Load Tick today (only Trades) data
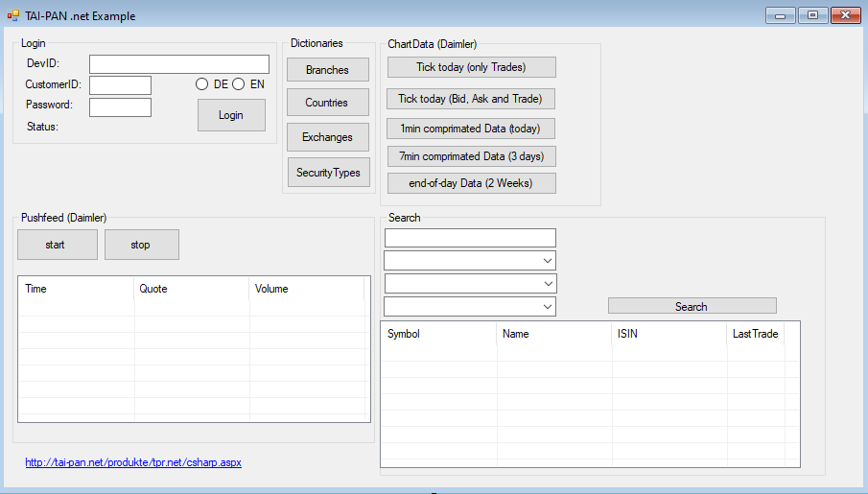This screenshot has width=868, height=494. coord(472,67)
